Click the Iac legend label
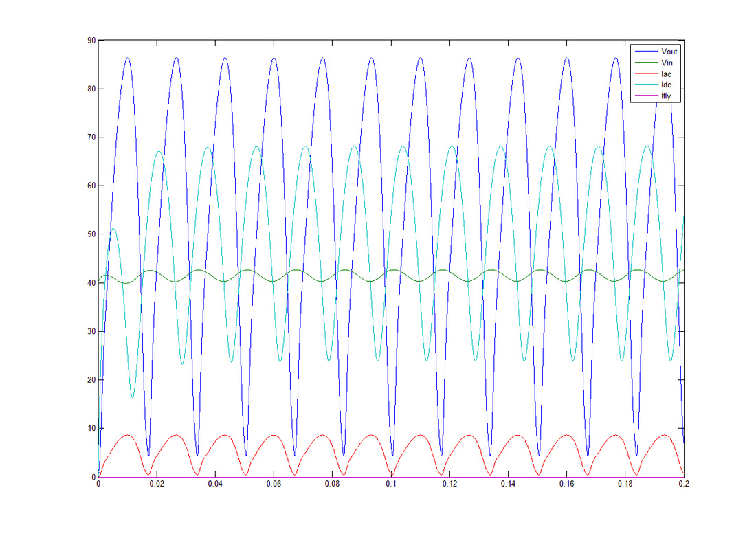756x536 pixels. coord(666,74)
